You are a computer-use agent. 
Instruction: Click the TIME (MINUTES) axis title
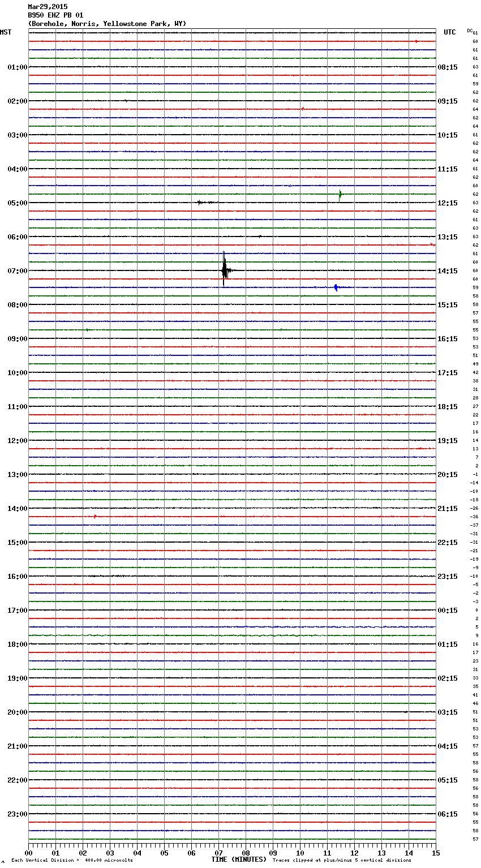tap(239, 860)
